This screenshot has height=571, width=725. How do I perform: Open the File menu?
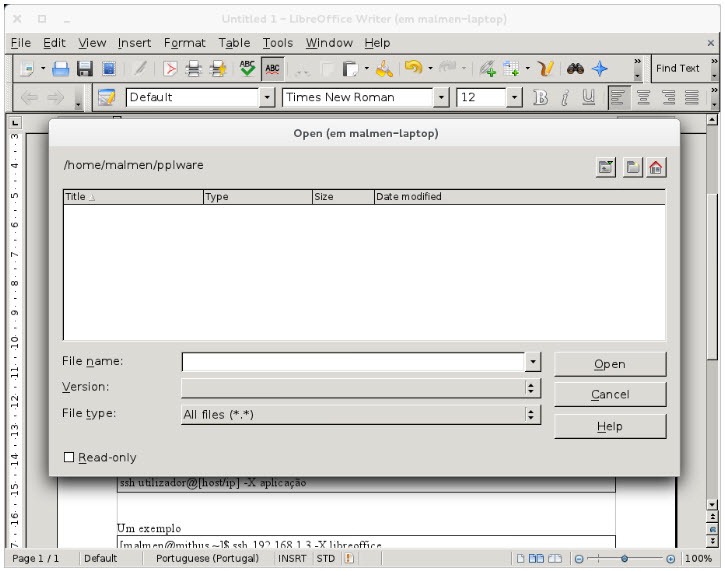coord(21,43)
